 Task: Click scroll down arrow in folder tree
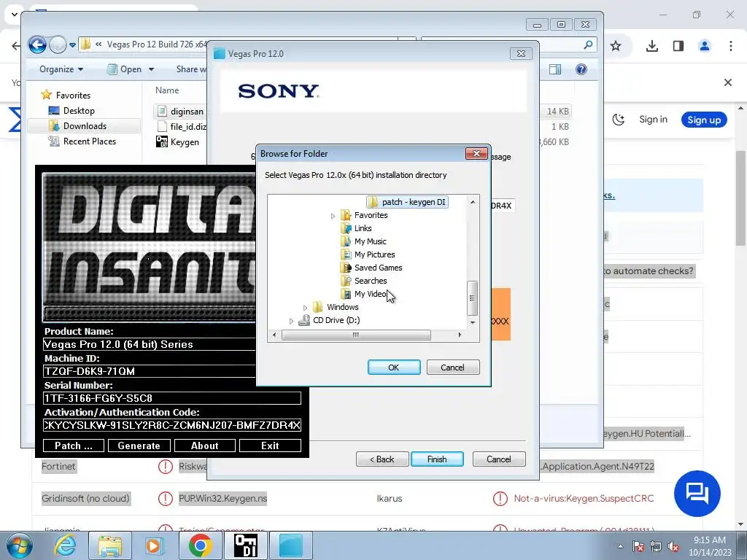click(x=473, y=323)
